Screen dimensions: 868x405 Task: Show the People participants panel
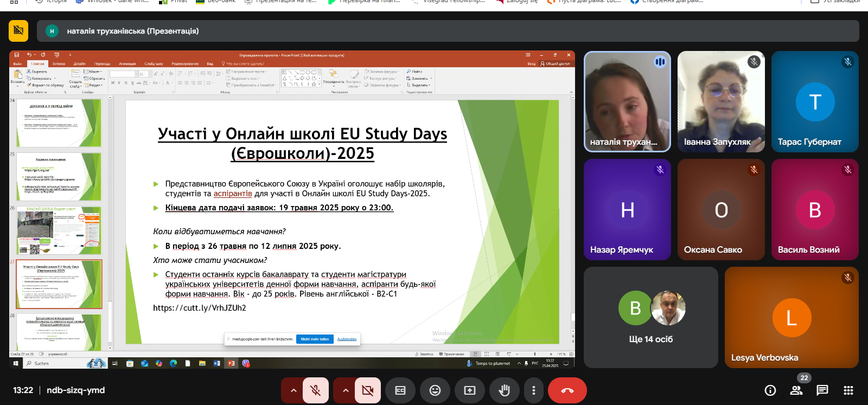[796, 390]
